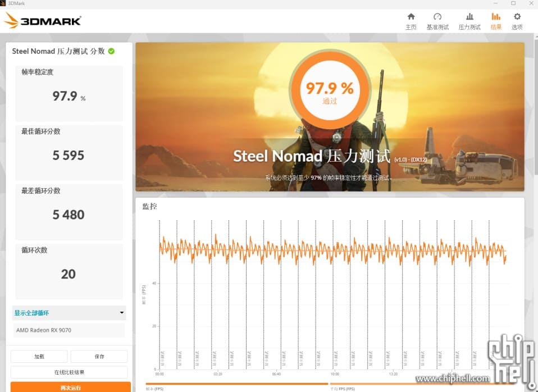
Task: Close the 3DMark window
Action: point(531,3)
